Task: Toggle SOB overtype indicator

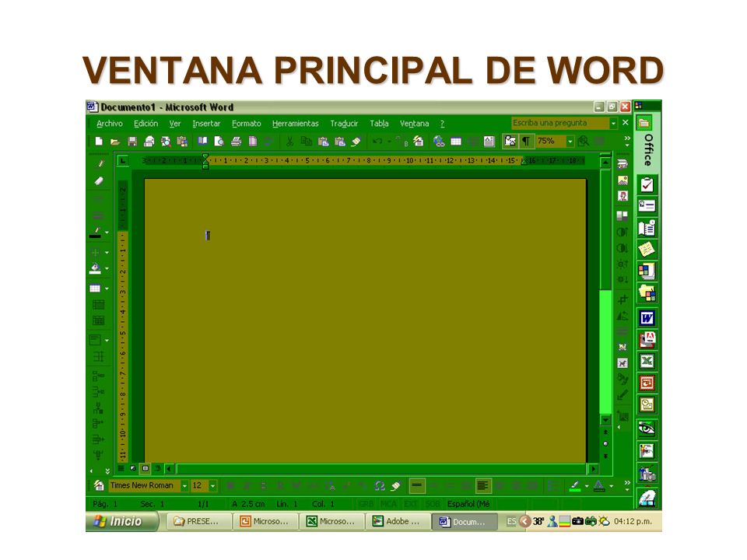Action: pyautogui.click(x=432, y=504)
